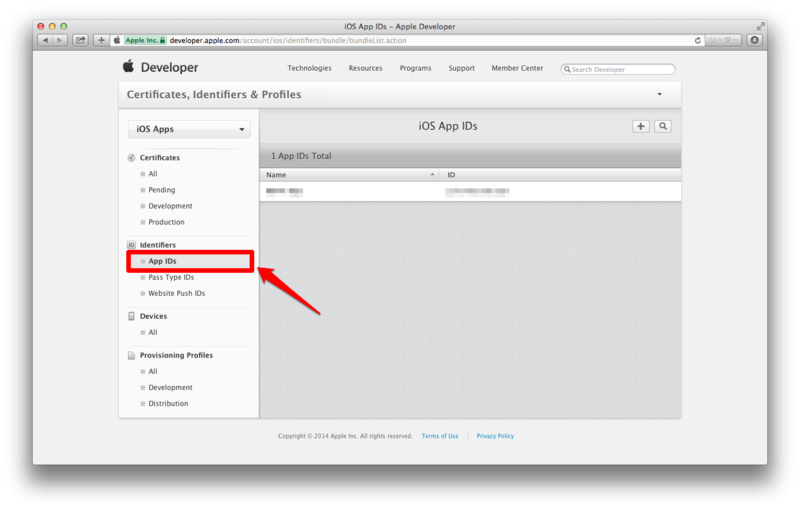
Task: Open the Safari share button
Action: [80, 40]
